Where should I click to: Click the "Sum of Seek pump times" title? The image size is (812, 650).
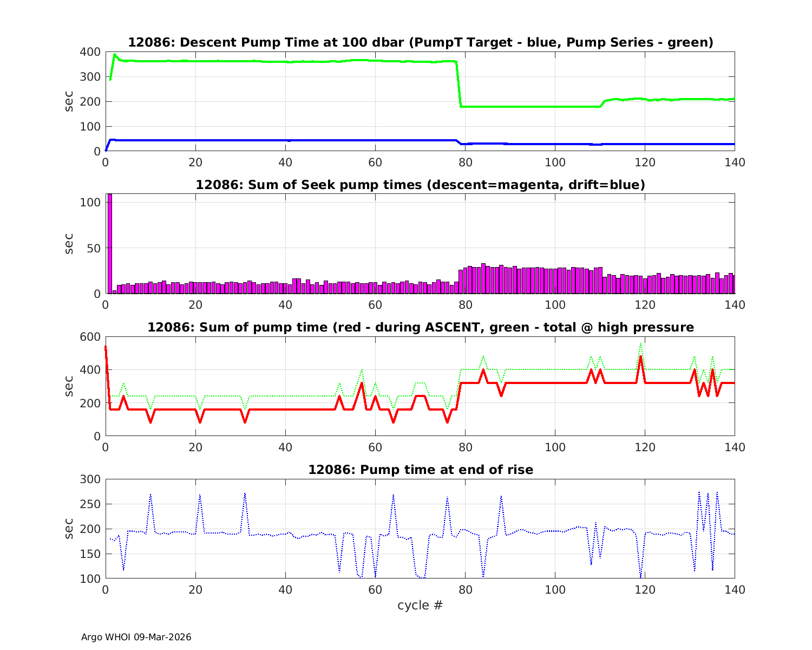420,185
